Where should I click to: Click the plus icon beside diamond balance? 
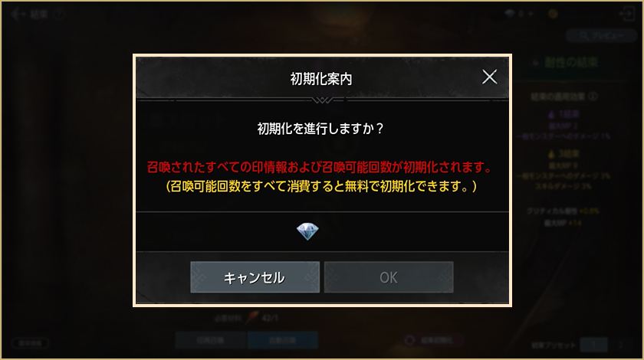(531, 14)
